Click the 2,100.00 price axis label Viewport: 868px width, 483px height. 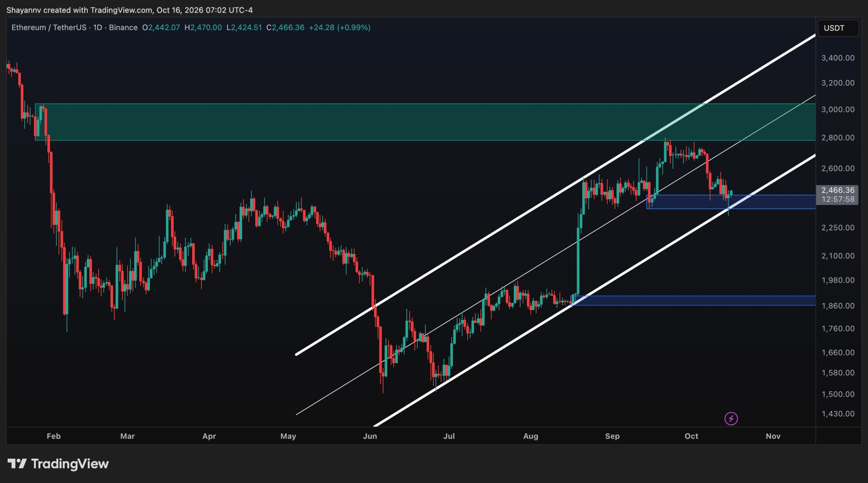click(837, 256)
